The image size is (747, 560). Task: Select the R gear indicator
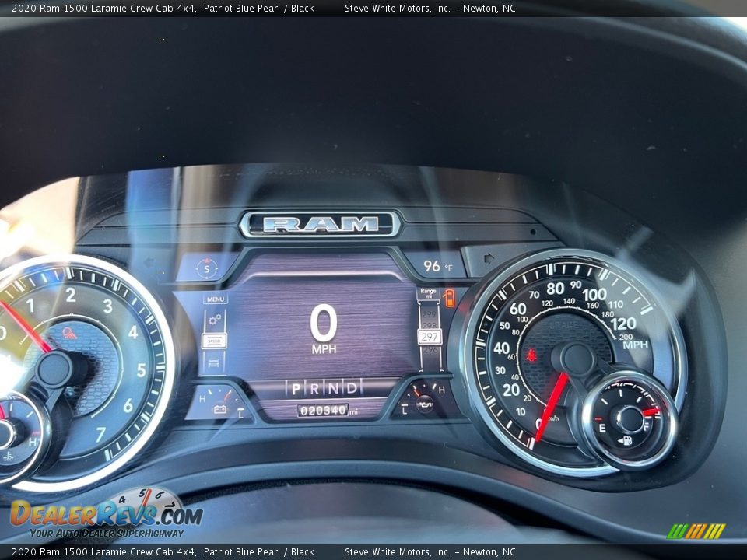point(314,389)
